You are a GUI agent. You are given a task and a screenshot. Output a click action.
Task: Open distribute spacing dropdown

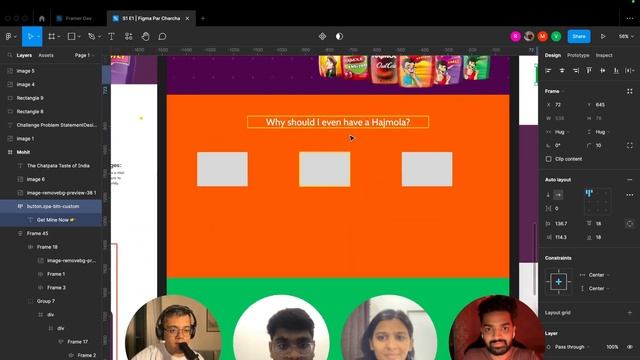click(x=630, y=71)
